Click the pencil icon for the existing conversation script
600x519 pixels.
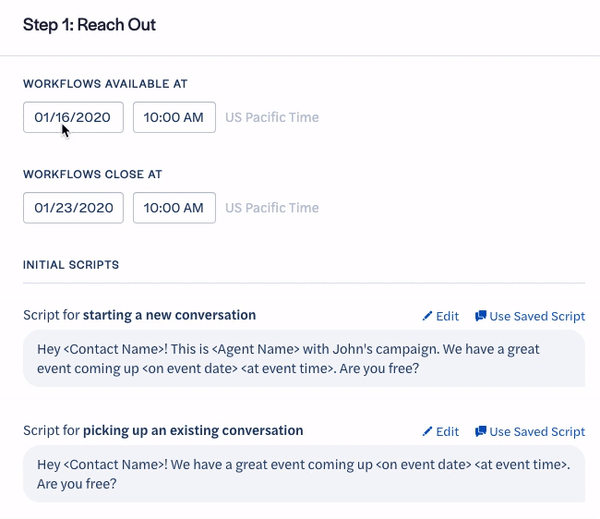coord(428,432)
